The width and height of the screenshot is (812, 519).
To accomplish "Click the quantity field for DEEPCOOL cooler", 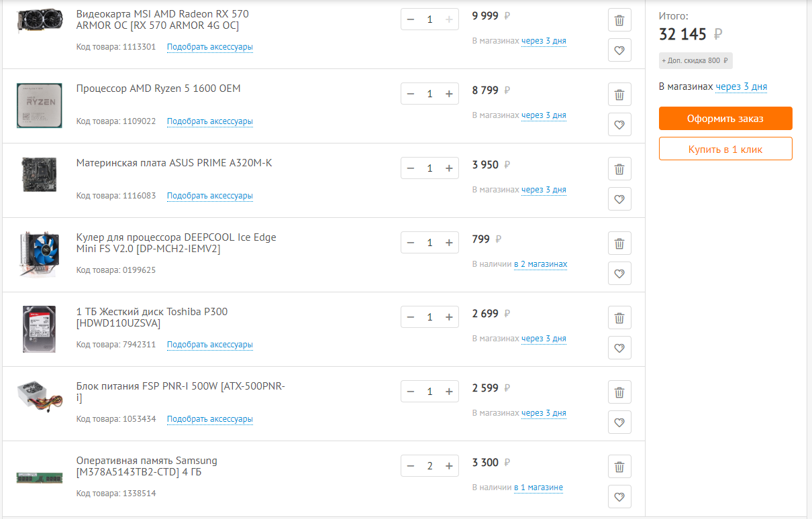I will tap(429, 243).
